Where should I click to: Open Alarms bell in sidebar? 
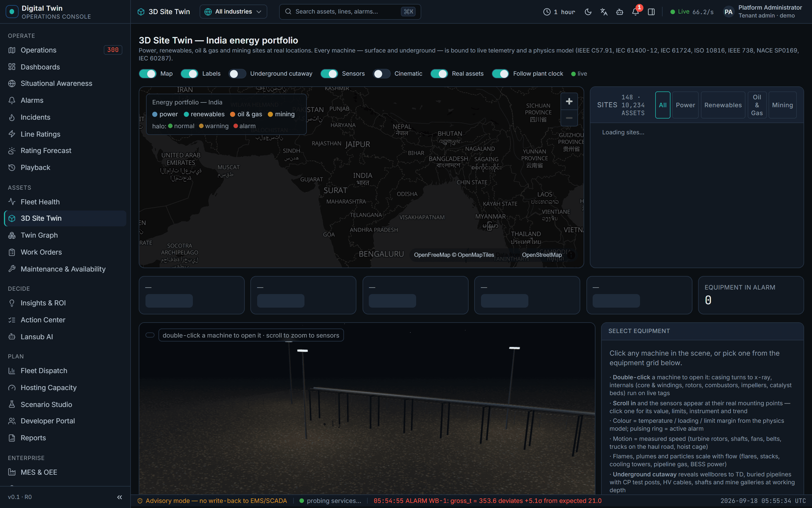pyautogui.click(x=12, y=100)
